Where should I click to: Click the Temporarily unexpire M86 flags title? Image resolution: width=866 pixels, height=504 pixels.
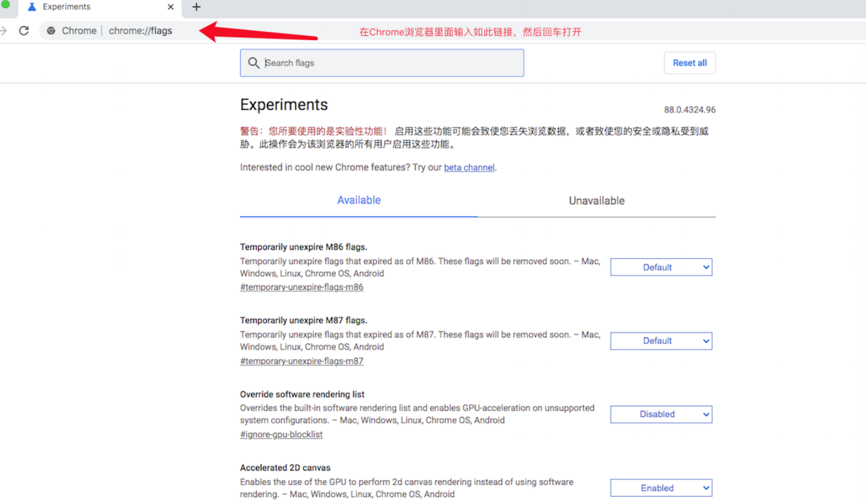coord(304,247)
